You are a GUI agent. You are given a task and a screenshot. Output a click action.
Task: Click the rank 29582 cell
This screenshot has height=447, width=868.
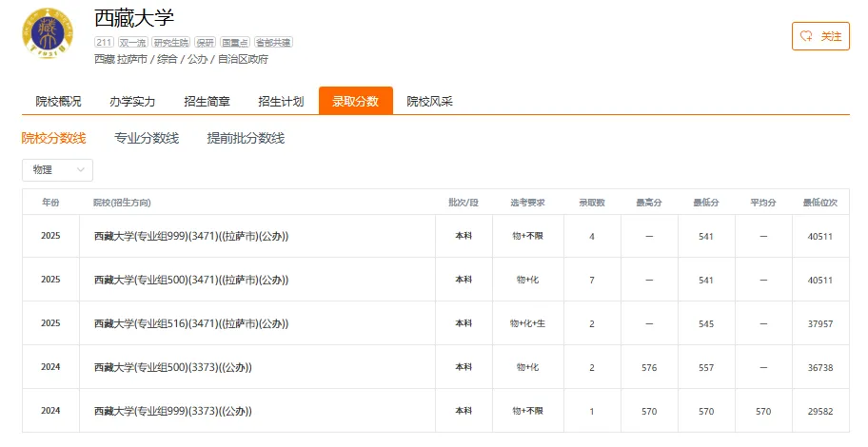(x=820, y=412)
